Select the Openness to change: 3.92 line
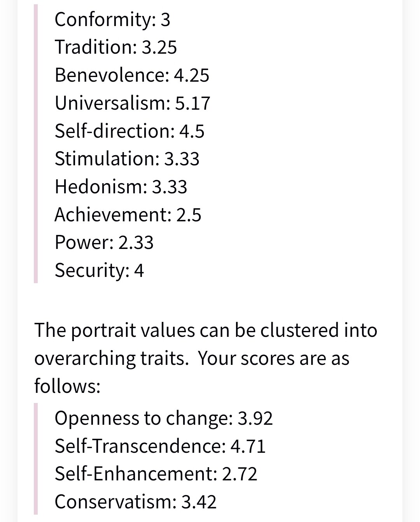The height and width of the screenshot is (522, 420). pos(163,418)
